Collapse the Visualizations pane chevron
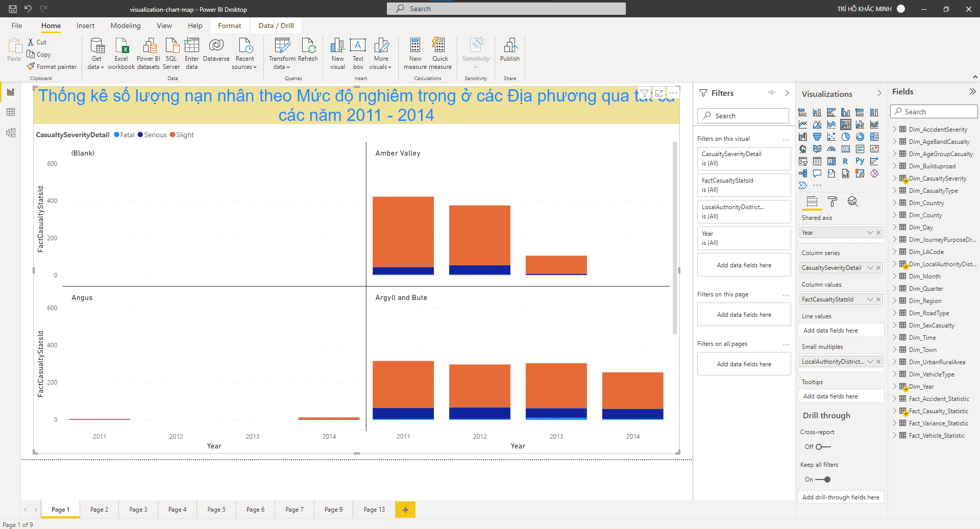 (879, 93)
